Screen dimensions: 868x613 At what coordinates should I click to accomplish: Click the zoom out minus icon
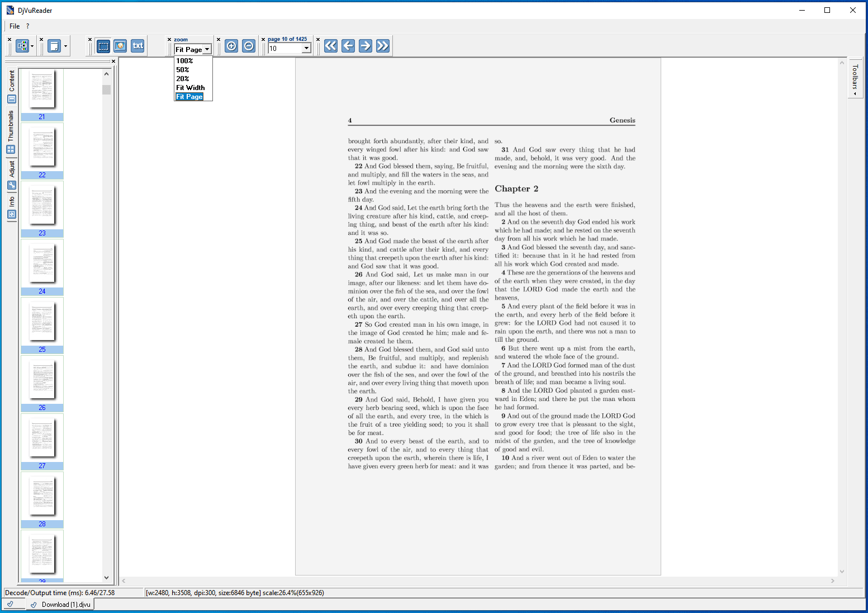pyautogui.click(x=249, y=46)
